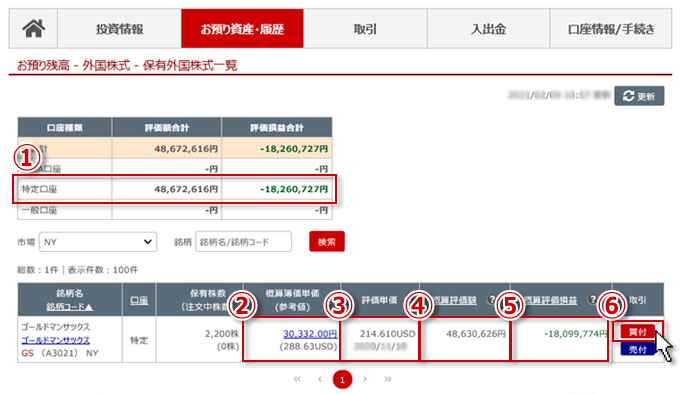Focus the 銘柄名/銘柄コード input field
680x394 pixels.
point(243,242)
